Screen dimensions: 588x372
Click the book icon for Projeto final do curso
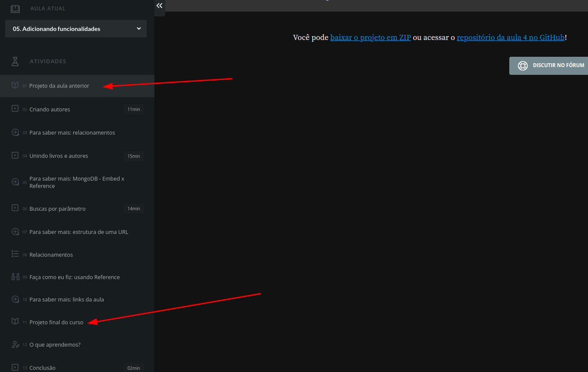pos(15,321)
